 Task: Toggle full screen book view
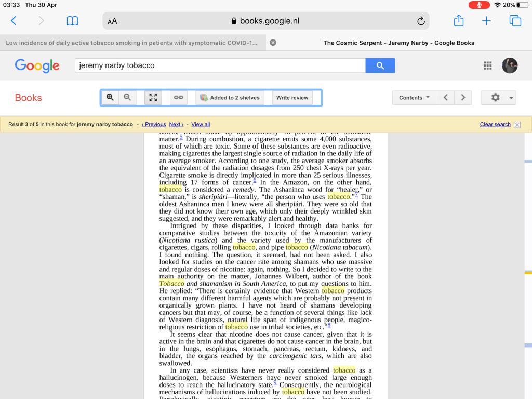point(153,98)
